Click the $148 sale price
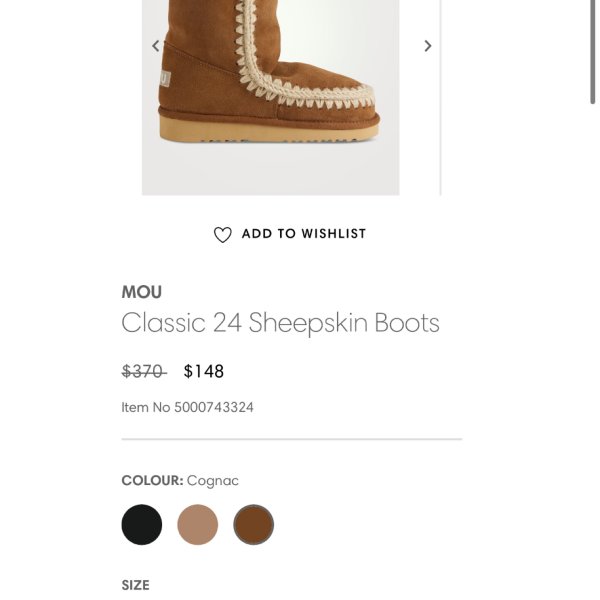The width and height of the screenshot is (600, 600). [x=204, y=371]
